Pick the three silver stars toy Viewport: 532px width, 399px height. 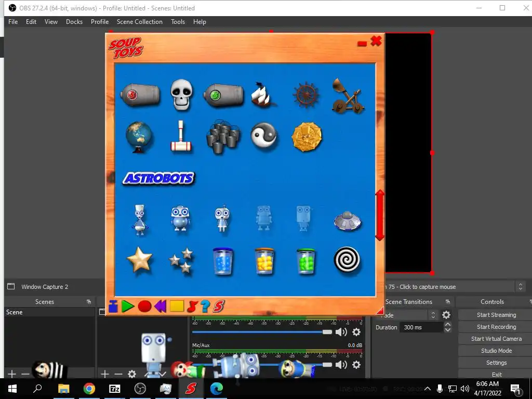pyautogui.click(x=181, y=261)
